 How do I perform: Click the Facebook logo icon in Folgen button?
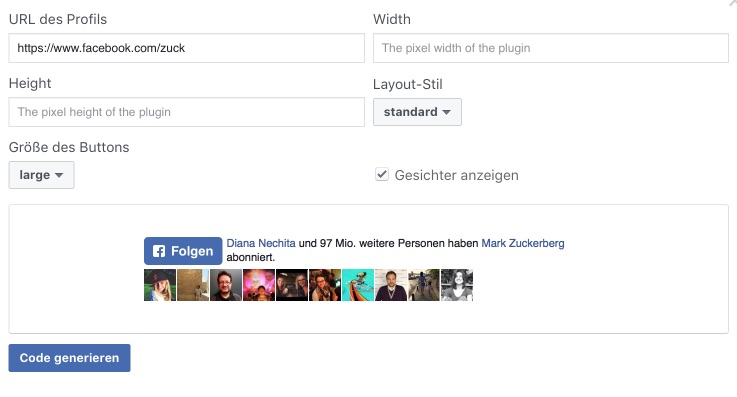159,251
